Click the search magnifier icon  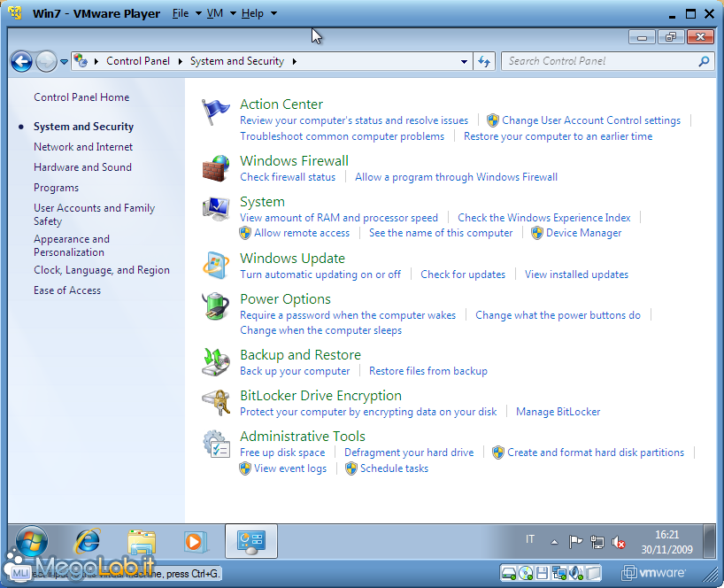point(704,61)
